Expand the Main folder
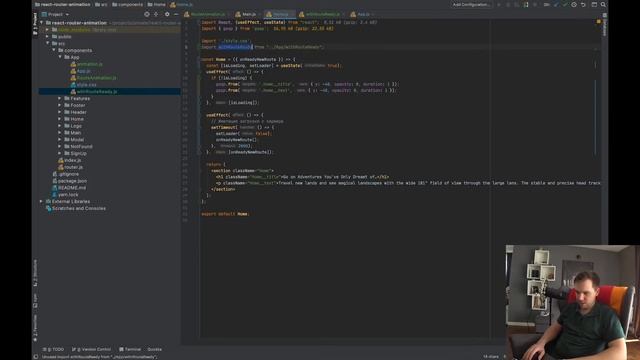Image resolution: width=640 pixels, height=360 pixels. tap(60, 133)
